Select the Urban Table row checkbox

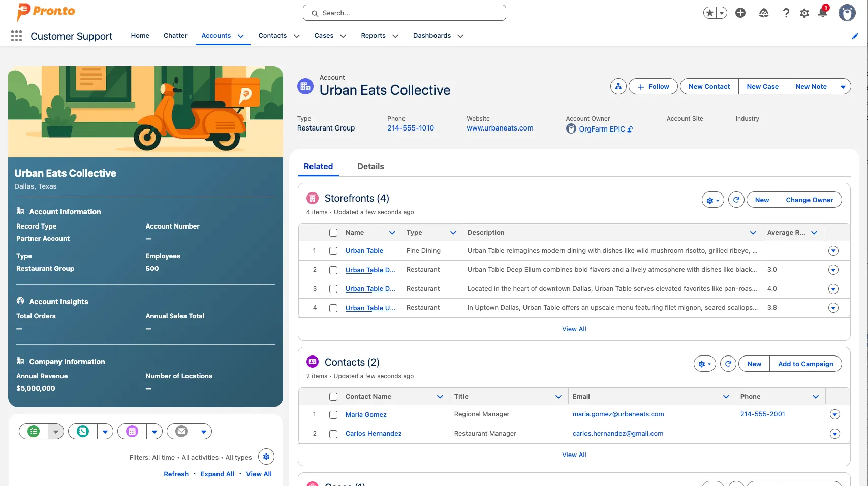pyautogui.click(x=333, y=251)
